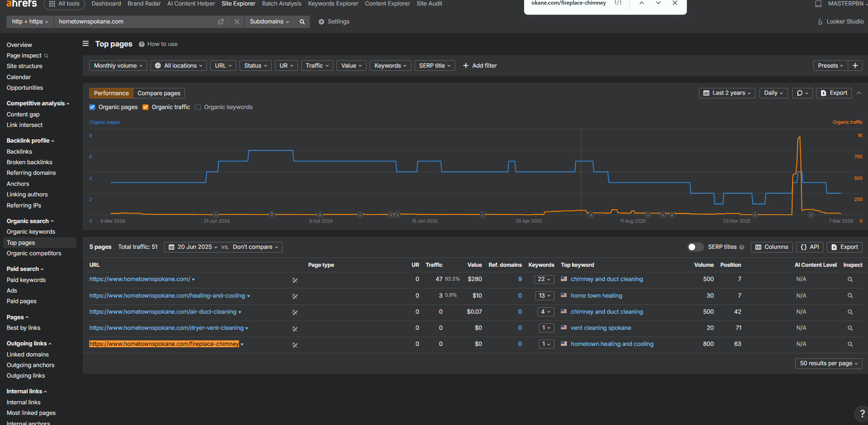Screen dimensions: 868x425
Task: Go to previous find-in-page match
Action: coord(642,3)
